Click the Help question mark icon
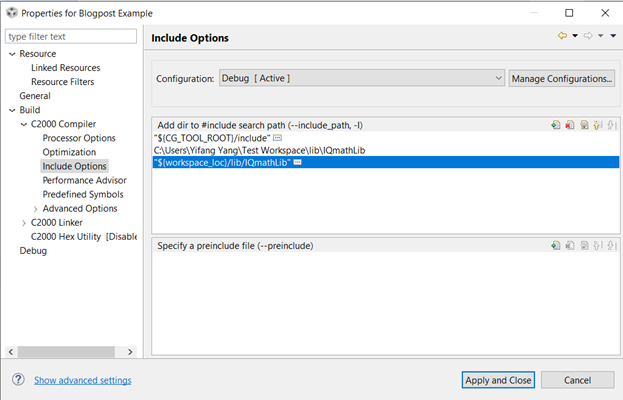The image size is (623, 400). (18, 380)
